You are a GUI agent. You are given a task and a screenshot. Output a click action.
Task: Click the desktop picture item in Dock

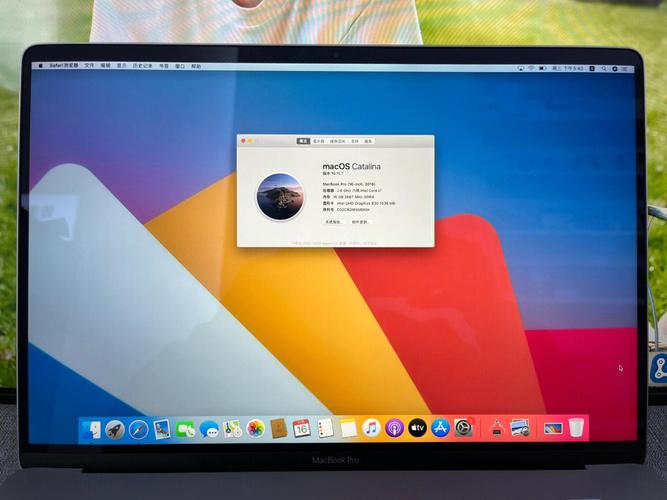point(553,428)
